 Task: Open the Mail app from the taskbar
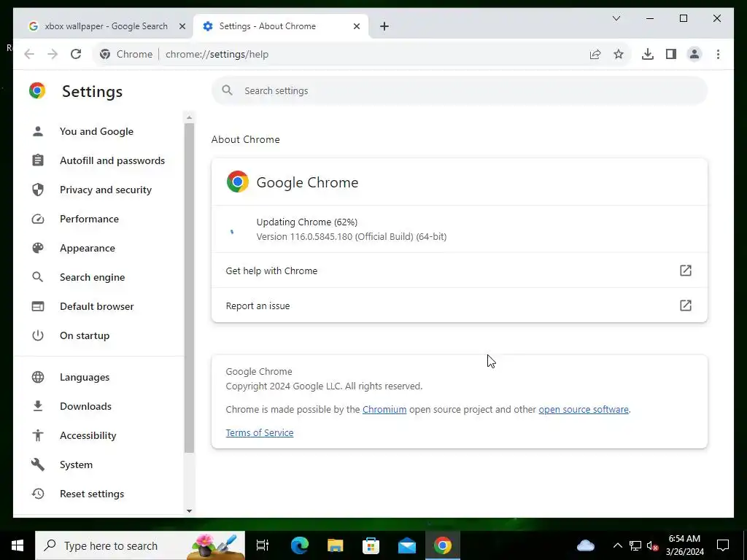407,545
